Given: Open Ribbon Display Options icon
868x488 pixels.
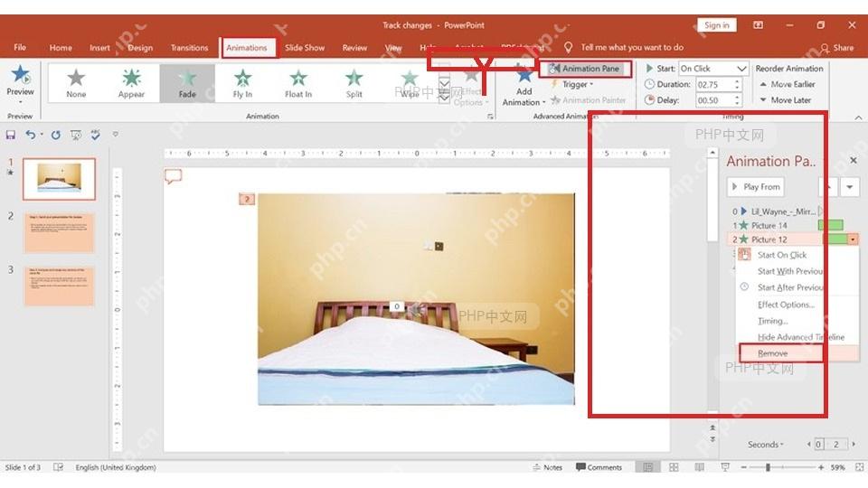Looking at the screenshot, I should tap(758, 25).
